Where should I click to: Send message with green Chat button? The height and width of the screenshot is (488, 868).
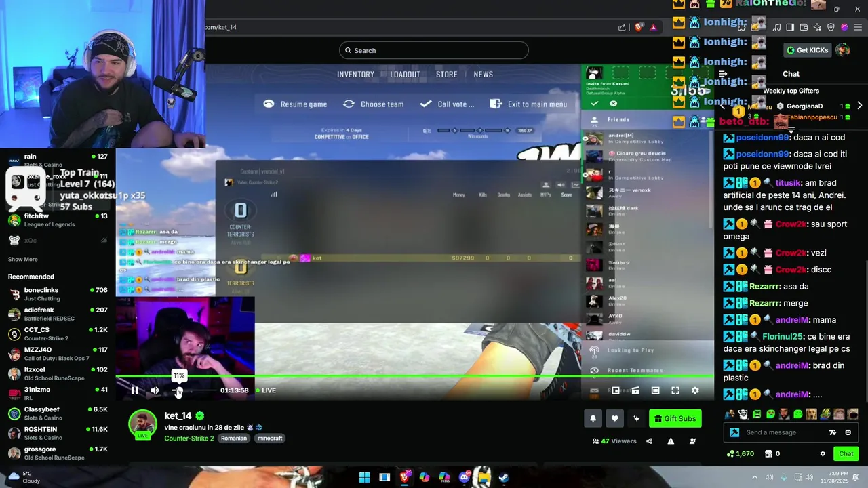[846, 453]
